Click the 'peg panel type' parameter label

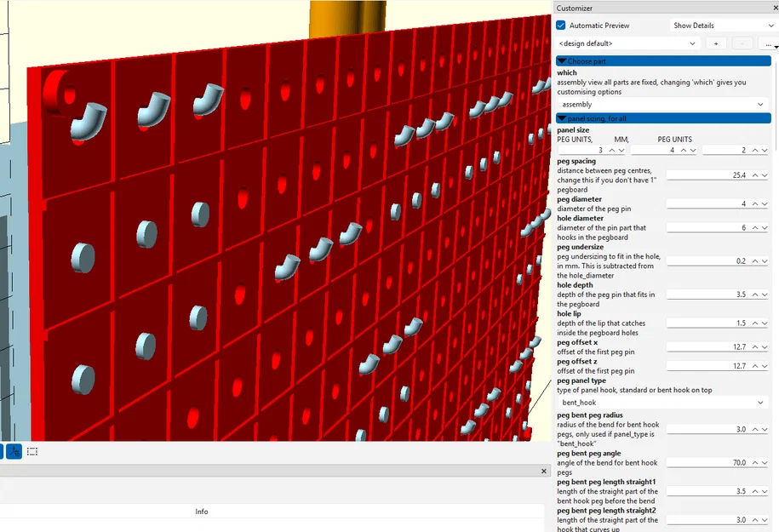[581, 380]
